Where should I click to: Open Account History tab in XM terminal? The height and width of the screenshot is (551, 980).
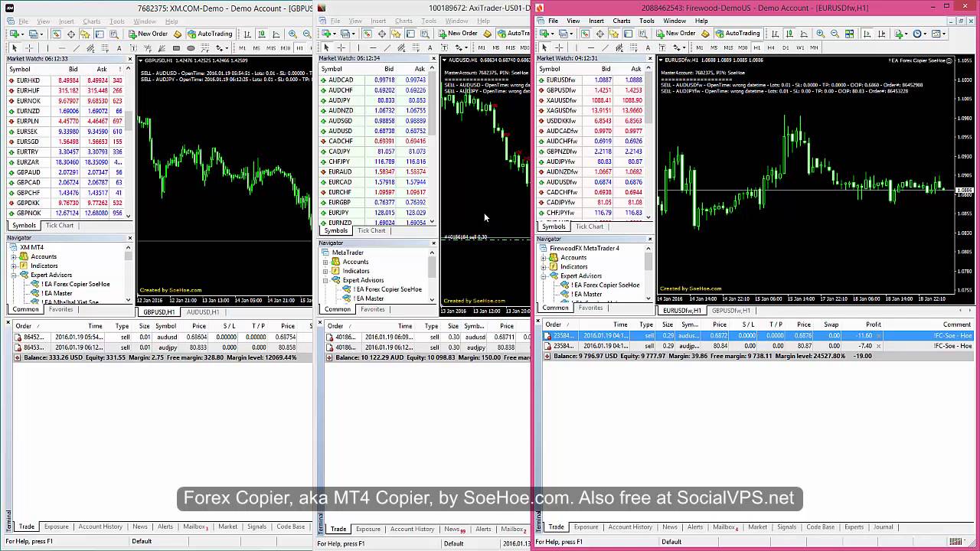pos(100,527)
